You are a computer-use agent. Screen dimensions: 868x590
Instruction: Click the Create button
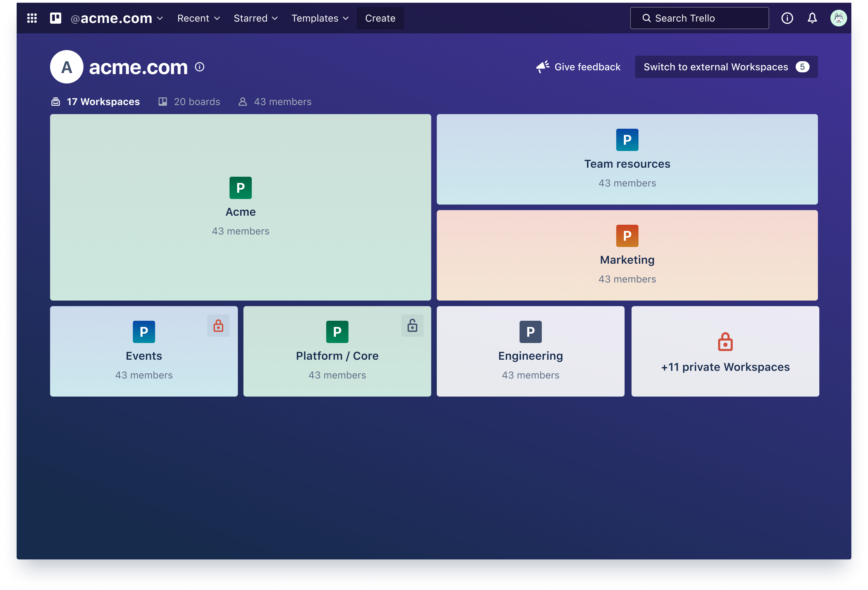pyautogui.click(x=380, y=18)
